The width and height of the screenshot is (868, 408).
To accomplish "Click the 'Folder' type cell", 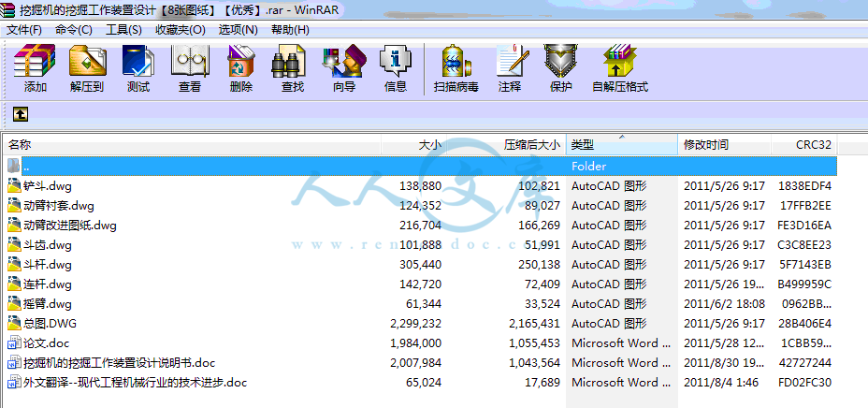I will (x=588, y=166).
